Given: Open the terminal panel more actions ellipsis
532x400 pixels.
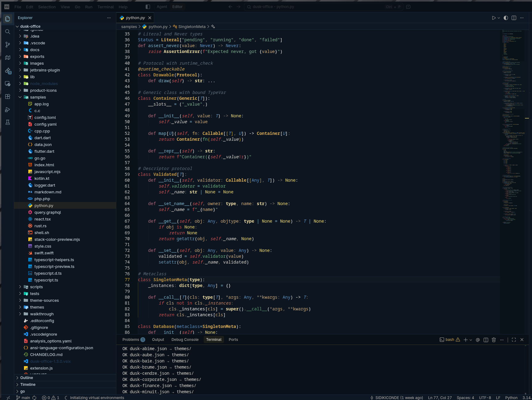Looking at the screenshot, I should coord(502,340).
